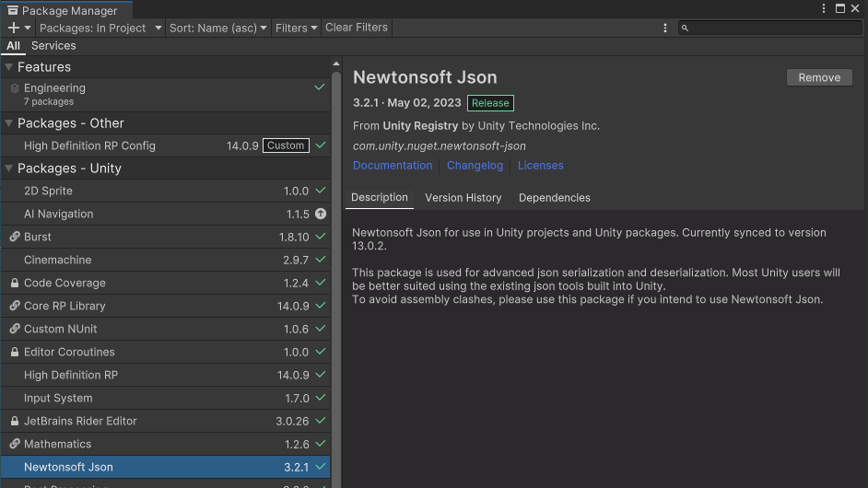
Task: Click the link icon next to Burst
Action: (x=15, y=237)
